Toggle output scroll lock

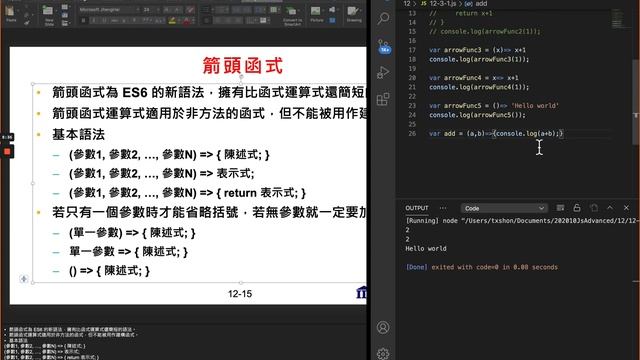pos(577,208)
